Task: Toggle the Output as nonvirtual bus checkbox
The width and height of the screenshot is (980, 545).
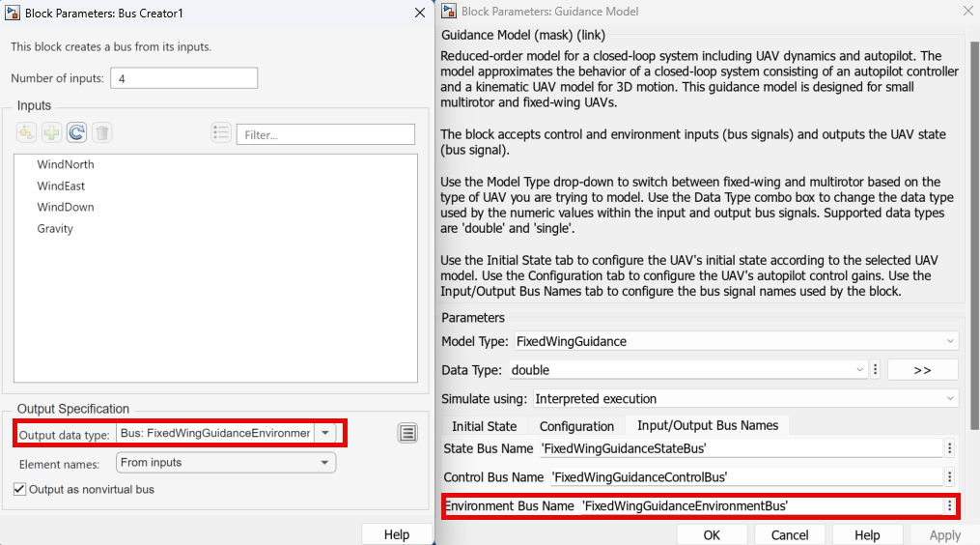Action: click(20, 489)
